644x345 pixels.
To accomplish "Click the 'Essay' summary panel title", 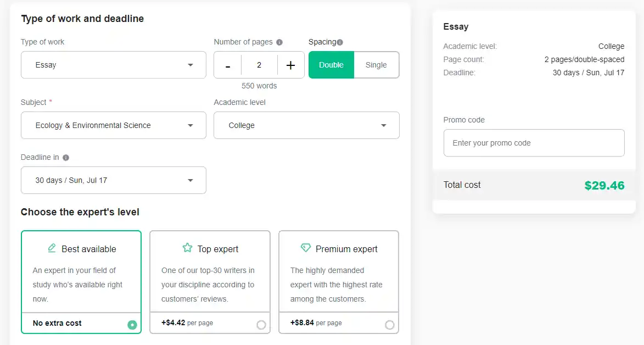I will [x=456, y=27].
